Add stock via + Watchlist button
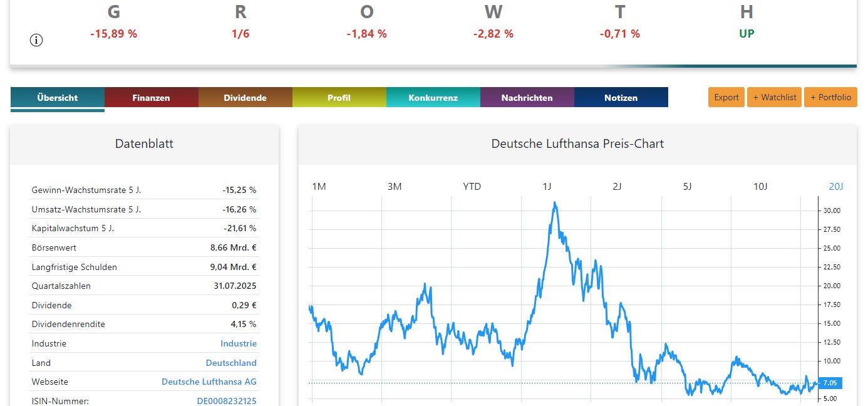 click(774, 97)
